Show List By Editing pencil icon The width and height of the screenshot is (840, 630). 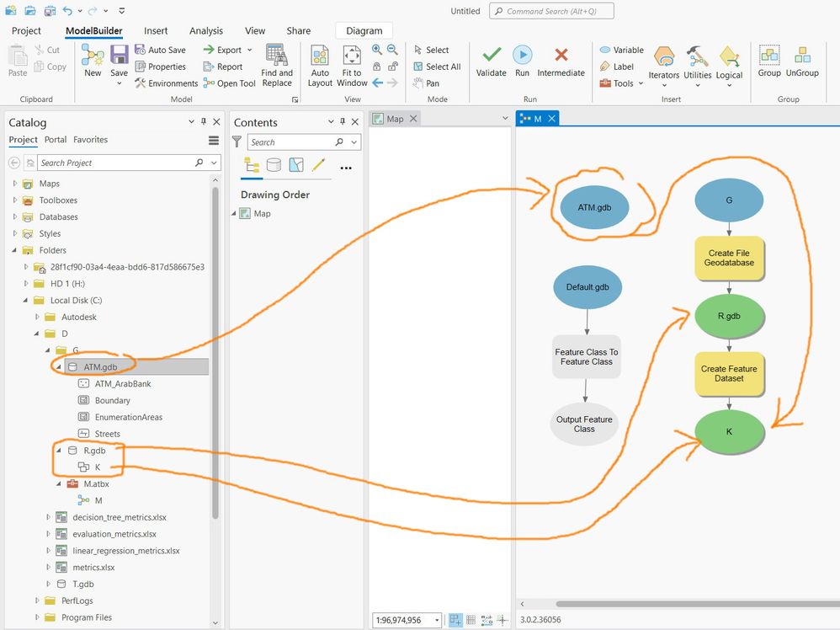pyautogui.click(x=318, y=164)
